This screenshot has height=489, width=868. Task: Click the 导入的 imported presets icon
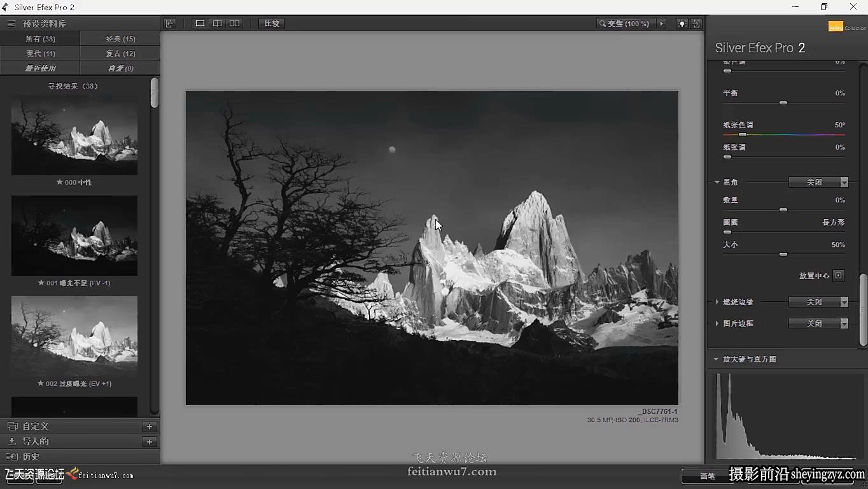12,441
